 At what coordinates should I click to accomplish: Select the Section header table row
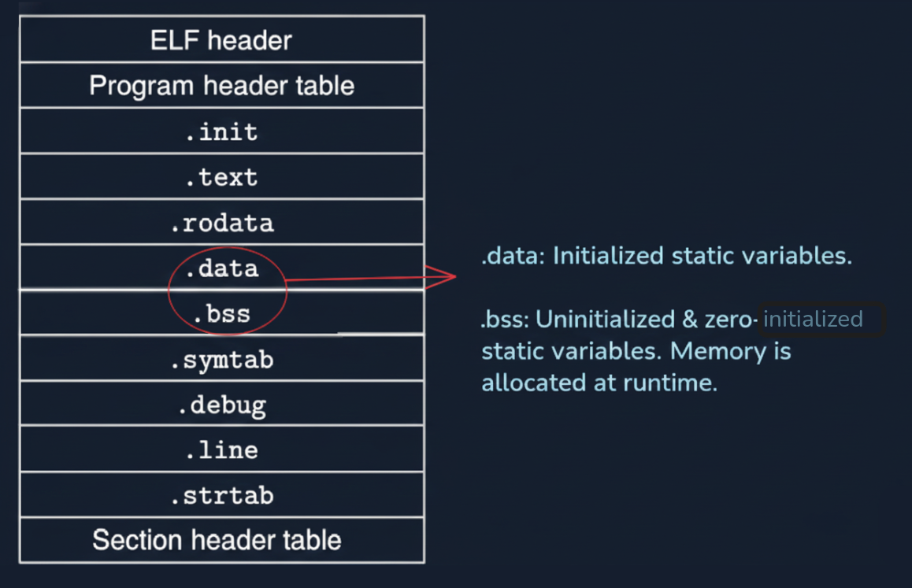(217, 540)
